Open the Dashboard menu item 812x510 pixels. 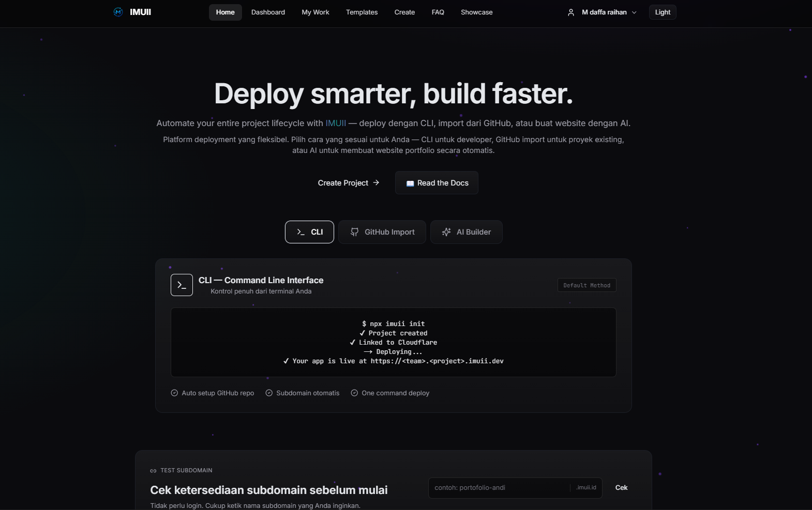tap(268, 12)
